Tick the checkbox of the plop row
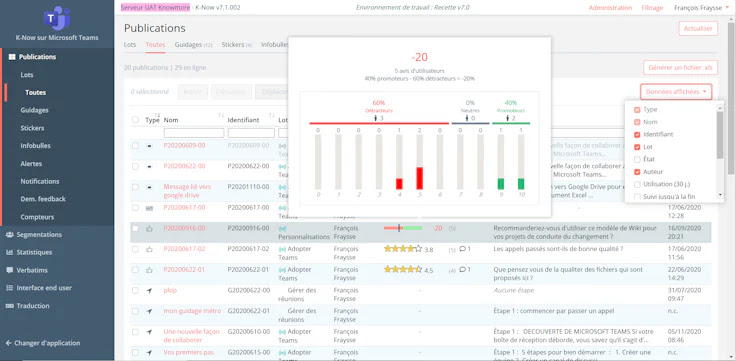This screenshot has width=736, height=361. point(135,291)
